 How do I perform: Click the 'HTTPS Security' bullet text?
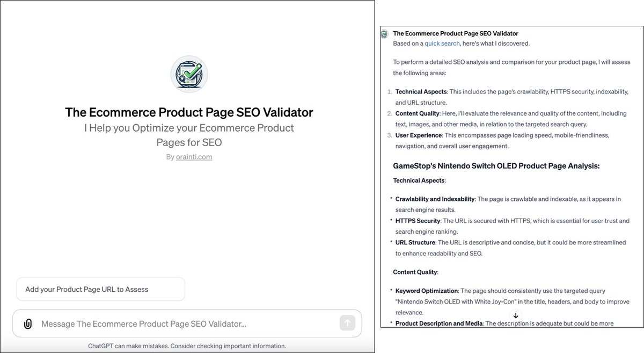pyautogui.click(x=418, y=221)
